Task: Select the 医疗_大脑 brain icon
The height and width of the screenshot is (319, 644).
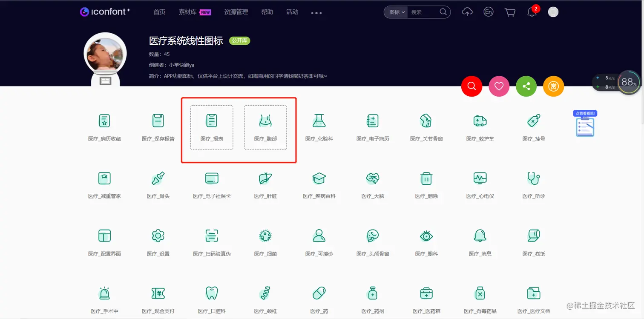Action: [x=373, y=178]
